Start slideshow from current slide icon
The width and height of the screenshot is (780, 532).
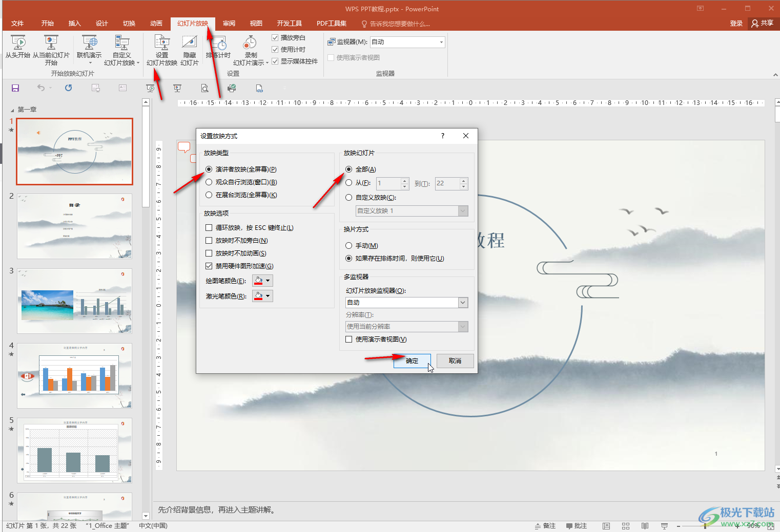(51, 43)
